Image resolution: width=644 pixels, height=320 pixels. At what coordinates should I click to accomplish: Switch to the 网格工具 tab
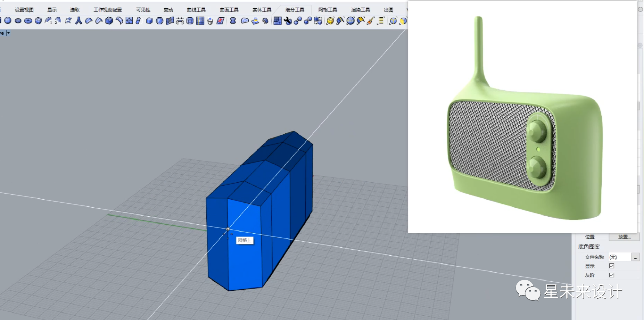[328, 10]
